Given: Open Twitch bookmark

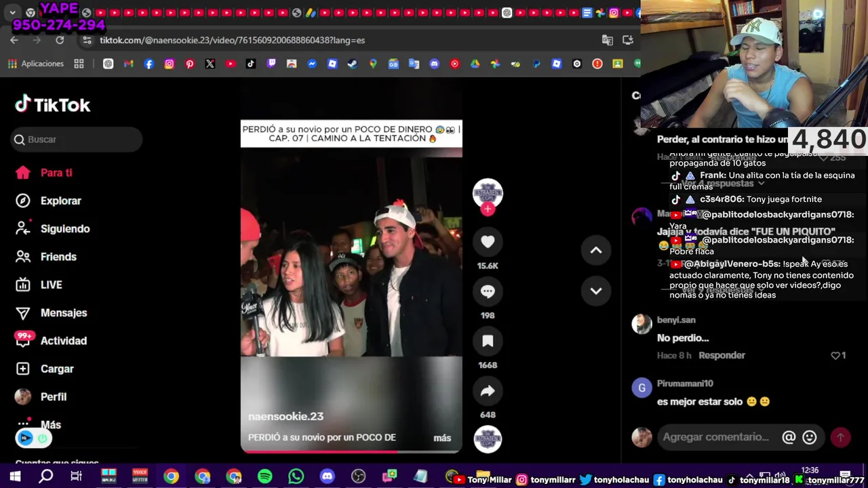Looking at the screenshot, I should click(271, 64).
